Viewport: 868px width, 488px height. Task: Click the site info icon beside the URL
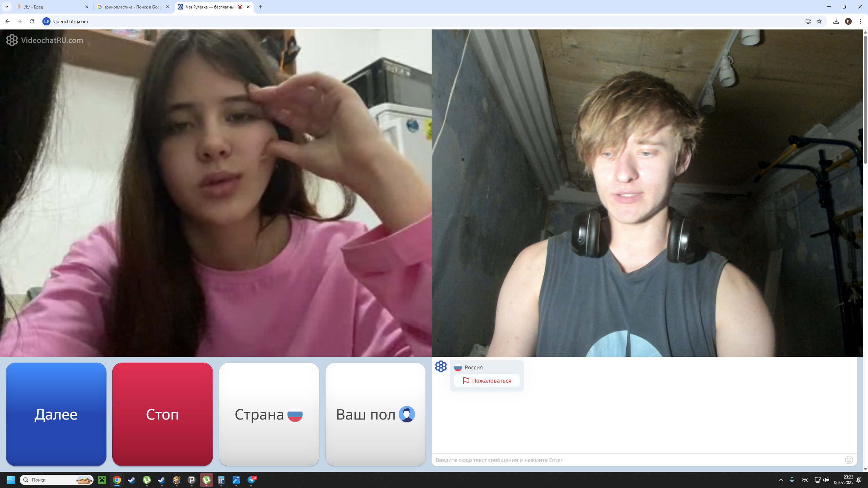coord(46,21)
